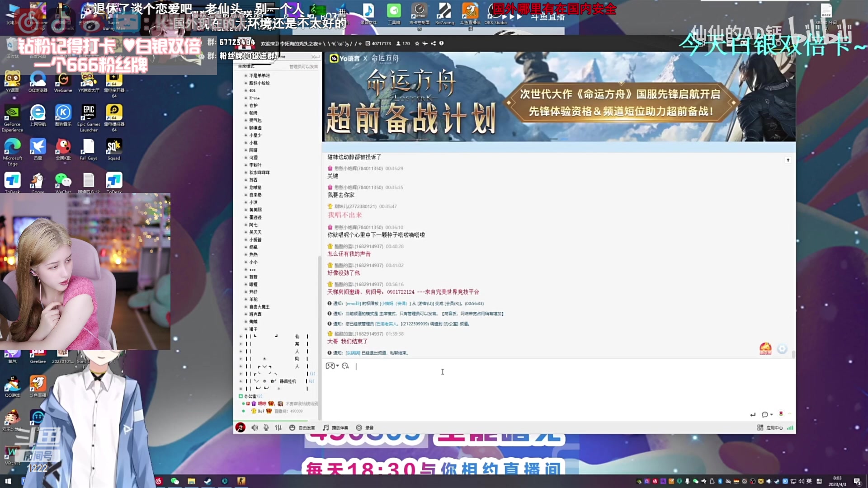The width and height of the screenshot is (868, 488).
Task: Open the emoji/font face icon in chat input
Action: (345, 366)
